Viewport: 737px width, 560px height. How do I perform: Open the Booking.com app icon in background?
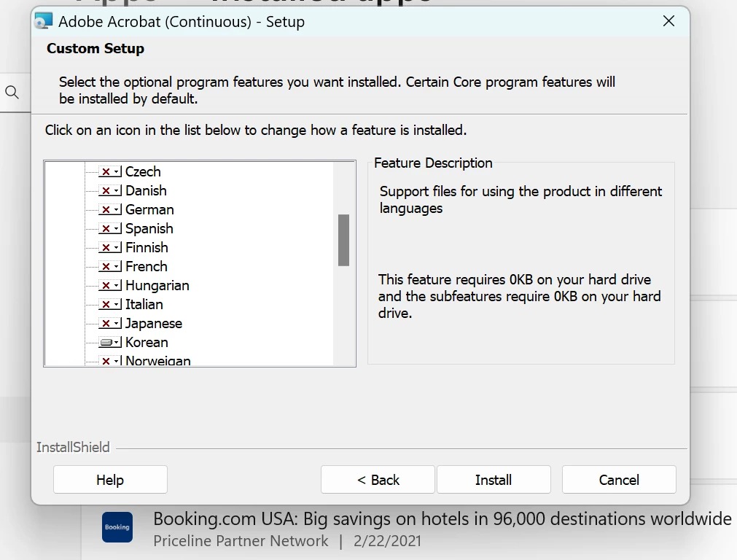(x=117, y=527)
